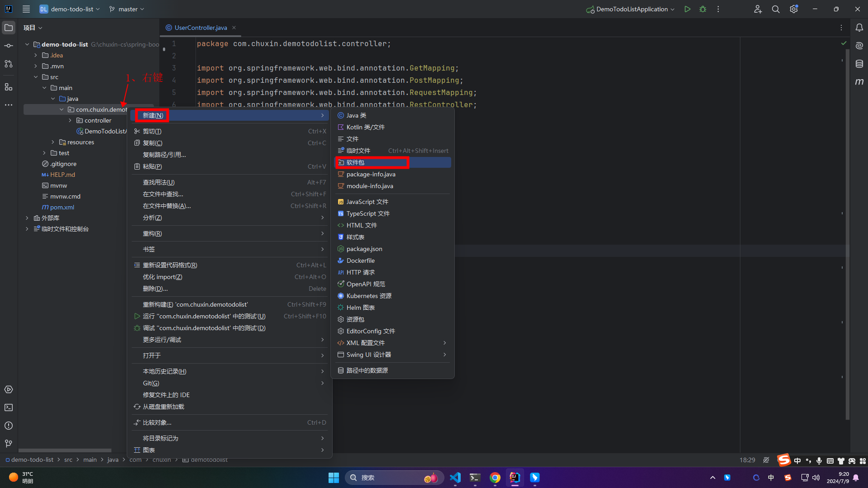Image resolution: width=868 pixels, height=488 pixels.
Task: Open Windows Start menu
Action: coord(334,478)
